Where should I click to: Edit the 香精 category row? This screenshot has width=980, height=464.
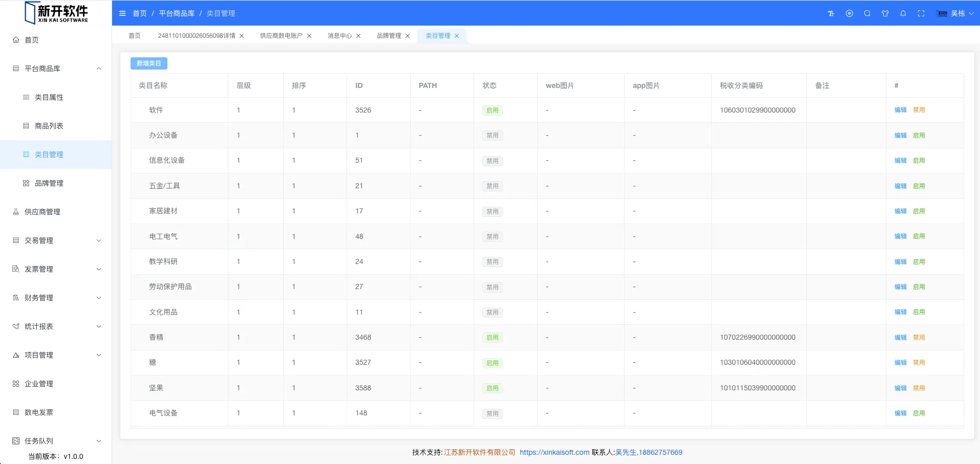point(900,338)
